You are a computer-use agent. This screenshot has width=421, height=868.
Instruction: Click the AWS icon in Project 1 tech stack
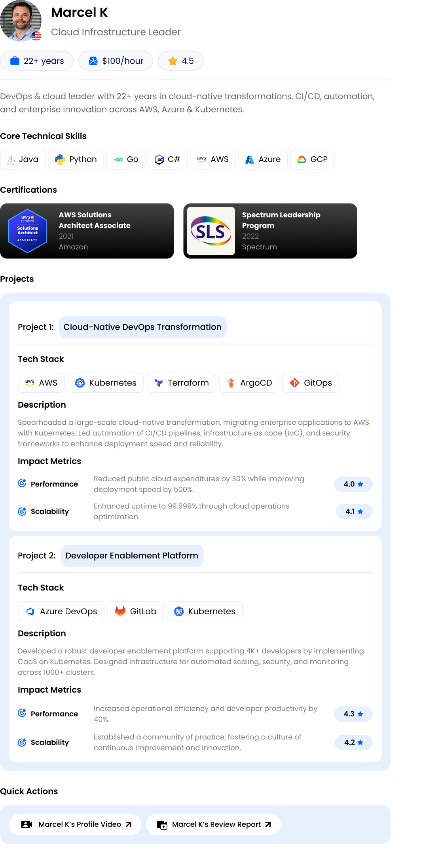30,382
